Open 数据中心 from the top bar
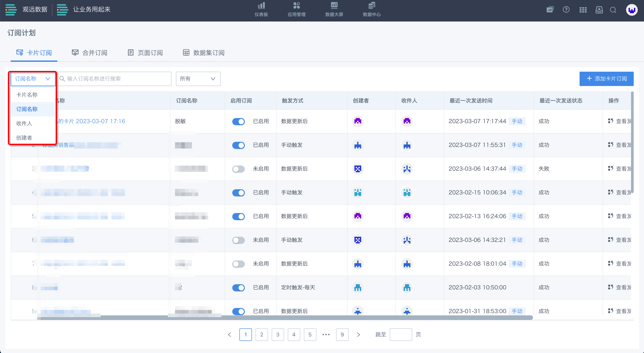Viewport: 644px width, 353px height. pyautogui.click(x=372, y=9)
